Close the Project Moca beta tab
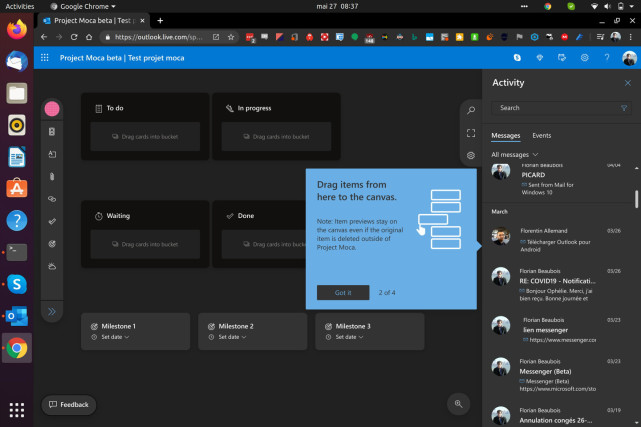641x427 pixels. click(x=142, y=20)
